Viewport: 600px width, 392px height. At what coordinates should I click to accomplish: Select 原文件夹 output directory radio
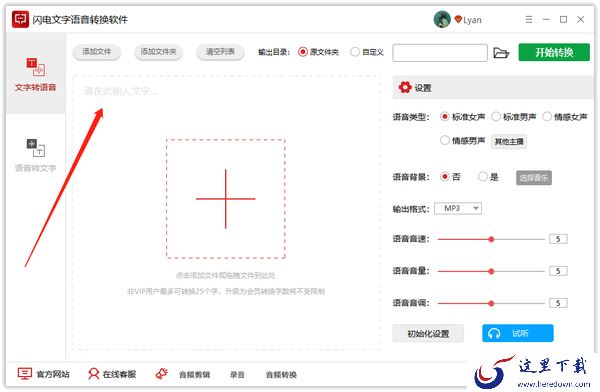(x=303, y=52)
